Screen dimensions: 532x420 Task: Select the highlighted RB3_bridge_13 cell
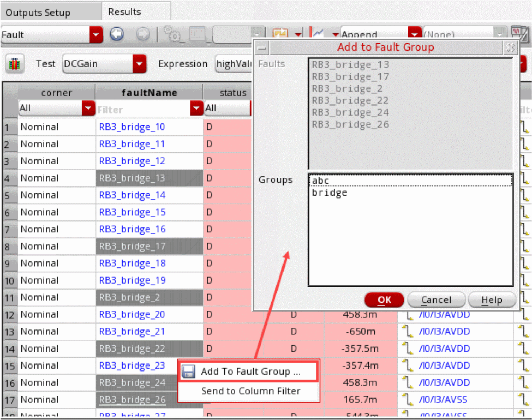tap(150, 178)
